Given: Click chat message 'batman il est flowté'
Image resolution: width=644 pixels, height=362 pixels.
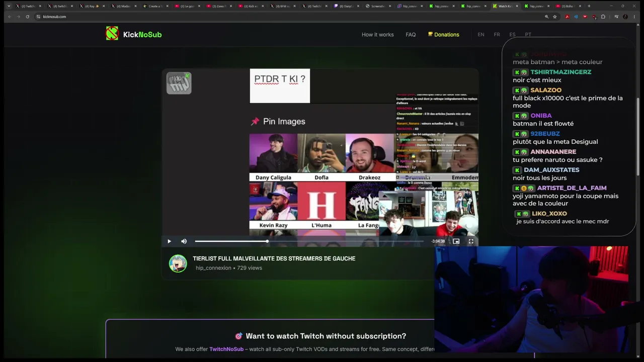Looking at the screenshot, I should point(543,124).
